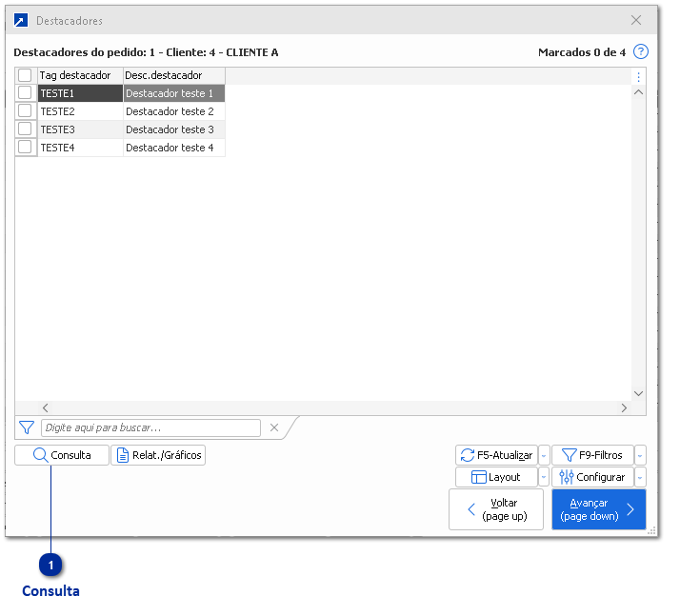Click the 'Destacador teste 3' cell

(174, 129)
